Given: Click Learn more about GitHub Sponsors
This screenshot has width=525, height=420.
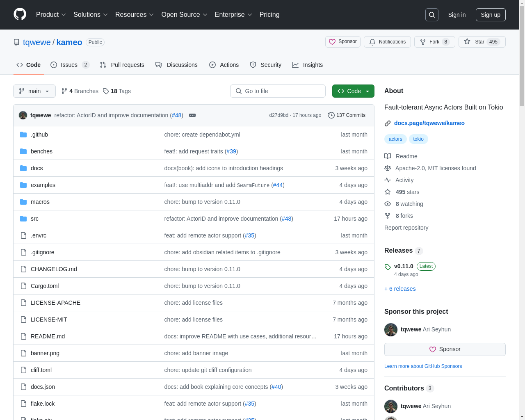Looking at the screenshot, I should (x=423, y=366).
